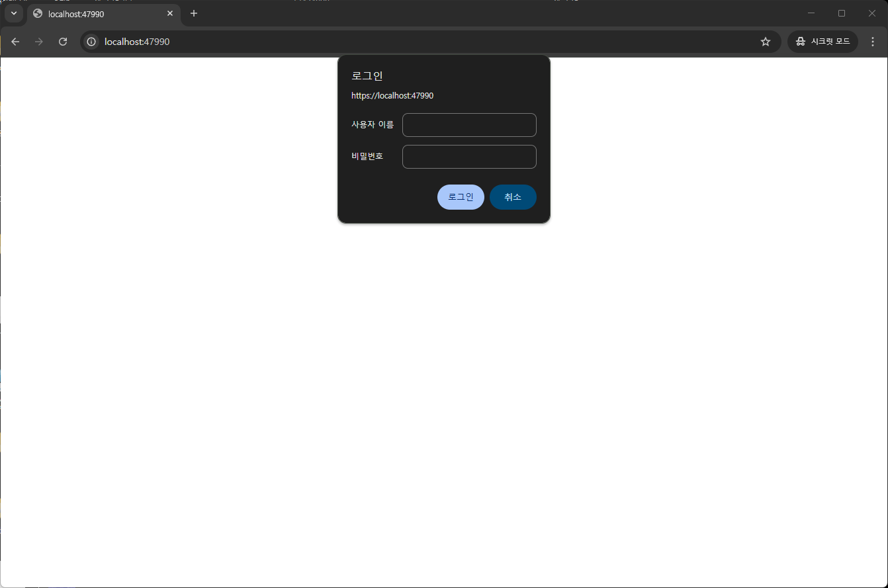Screen dimensions: 888x588
Task: Click the browser forward arrow
Action: (x=39, y=42)
